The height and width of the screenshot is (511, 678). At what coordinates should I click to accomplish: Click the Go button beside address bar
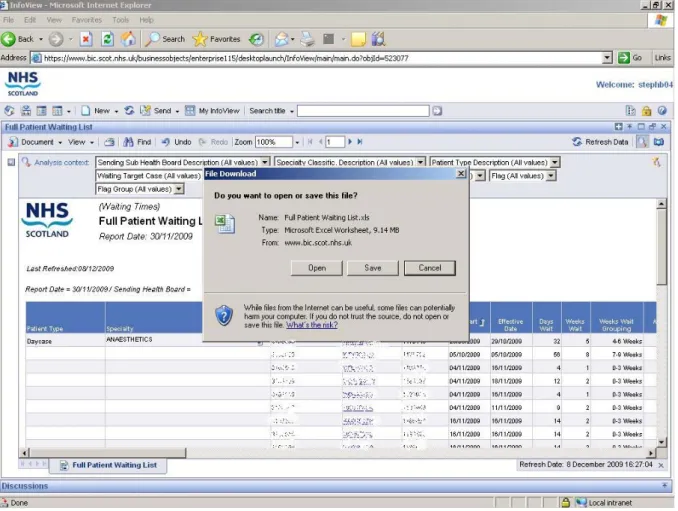click(630, 57)
